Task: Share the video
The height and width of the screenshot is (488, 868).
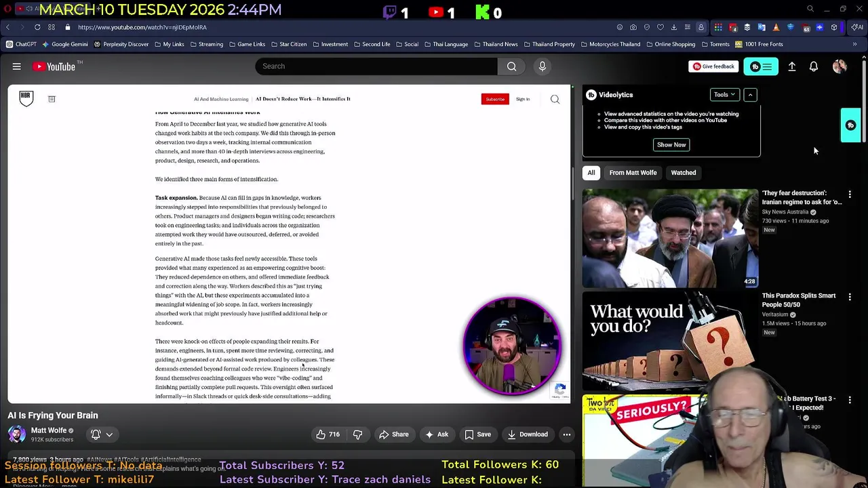Action: (394, 434)
